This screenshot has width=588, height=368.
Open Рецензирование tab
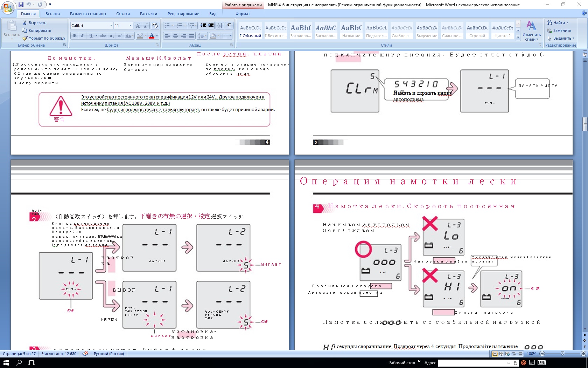click(x=183, y=14)
